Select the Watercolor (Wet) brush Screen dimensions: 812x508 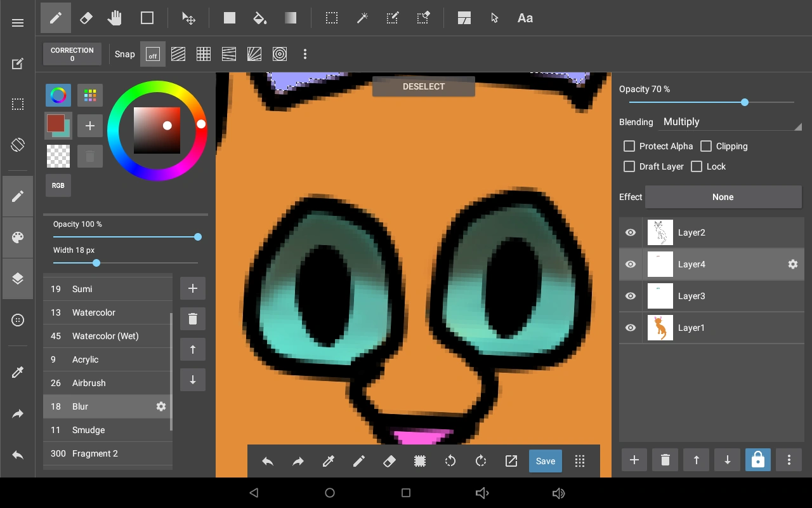pyautogui.click(x=105, y=336)
